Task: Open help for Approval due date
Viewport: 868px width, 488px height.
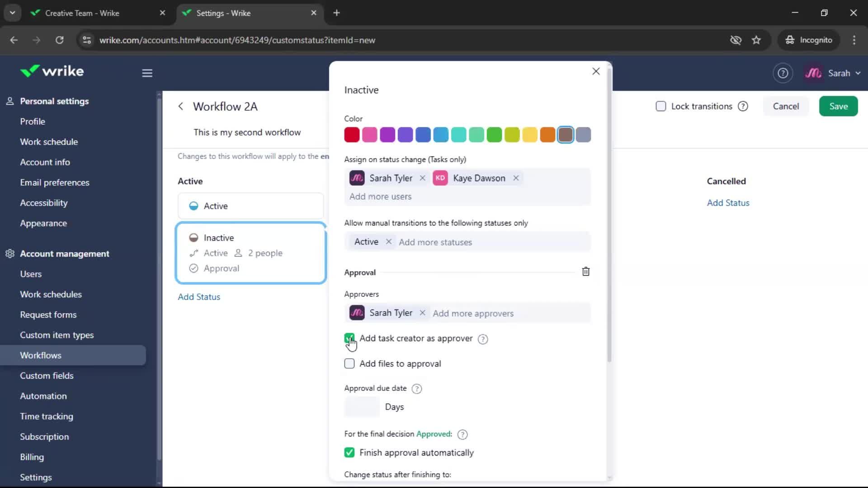Action: [x=417, y=389]
